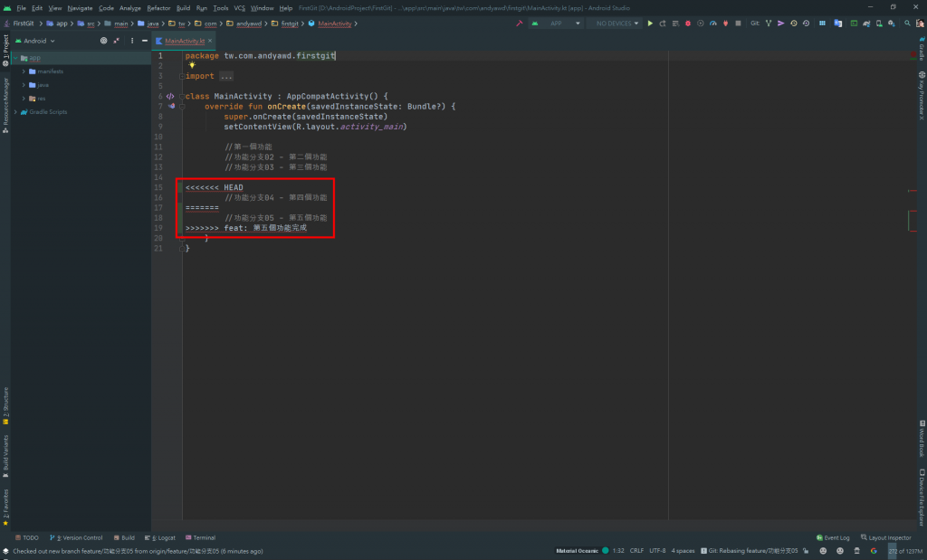Open the SDK Manager icon
Image resolution: width=927 pixels, height=560 pixels.
click(891, 24)
